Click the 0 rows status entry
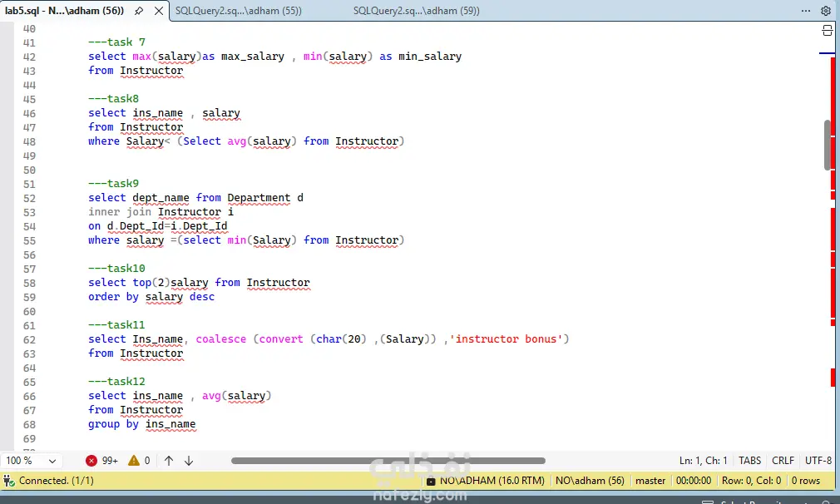 click(806, 481)
